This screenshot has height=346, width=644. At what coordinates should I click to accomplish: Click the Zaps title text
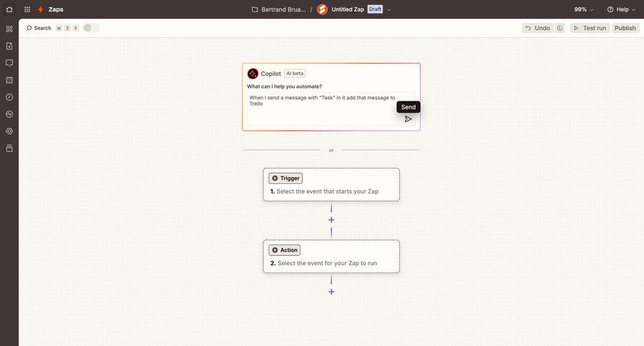56,9
